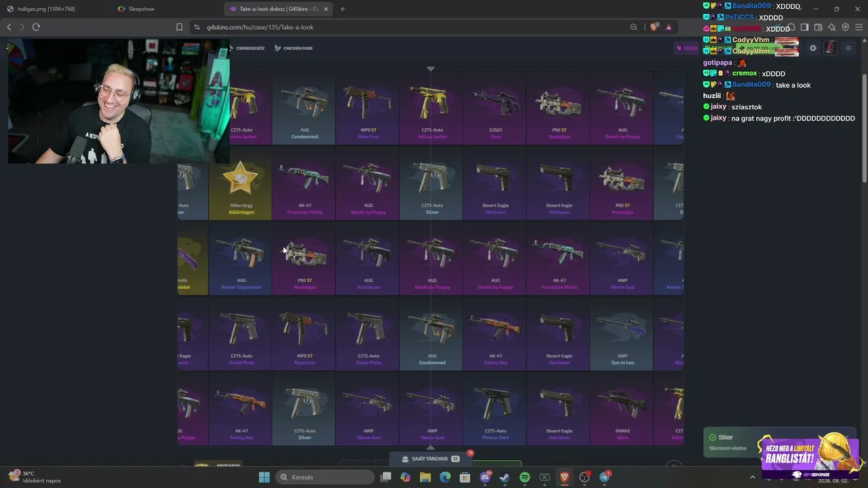Viewport: 868px width, 488px height.
Task: Open the G4Skins profile avatar
Action: click(831, 48)
